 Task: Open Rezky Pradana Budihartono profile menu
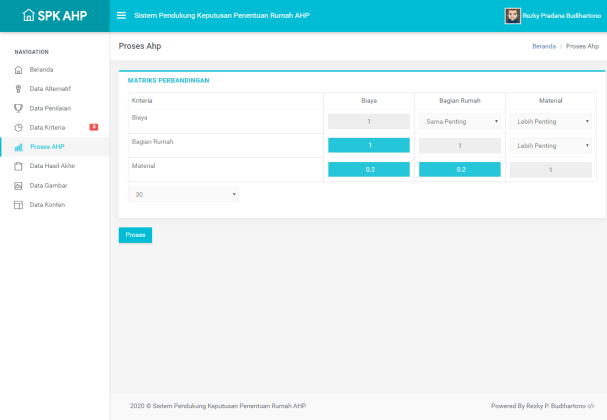[x=553, y=16]
